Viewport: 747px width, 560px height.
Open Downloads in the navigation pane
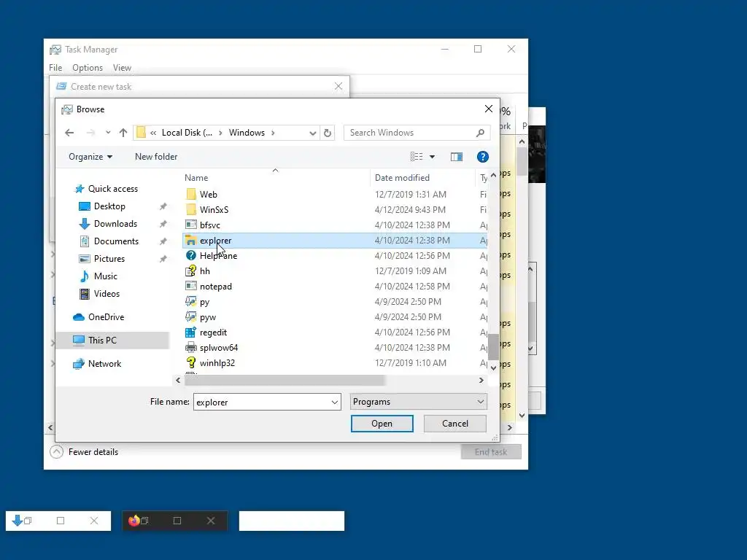[x=115, y=224]
